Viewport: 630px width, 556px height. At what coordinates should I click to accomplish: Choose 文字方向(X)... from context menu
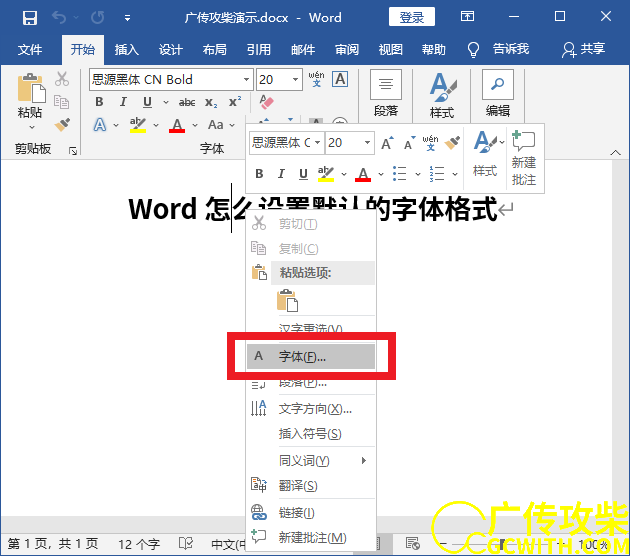311,409
